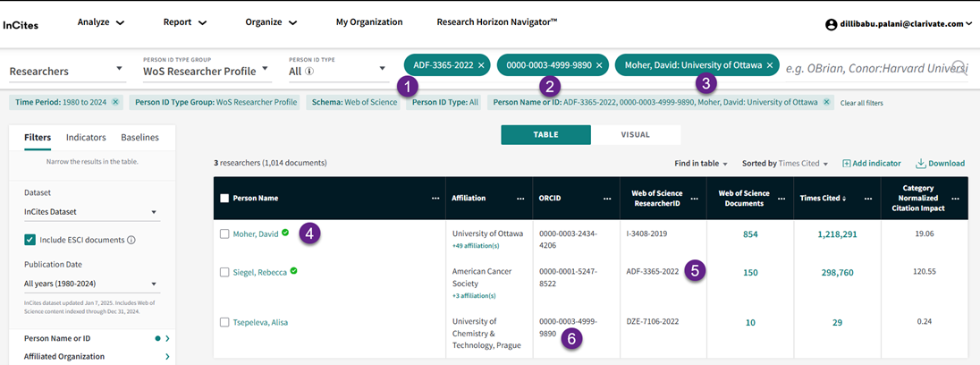Click the InCites logo
Screen dimensions: 980x365
click(21, 26)
